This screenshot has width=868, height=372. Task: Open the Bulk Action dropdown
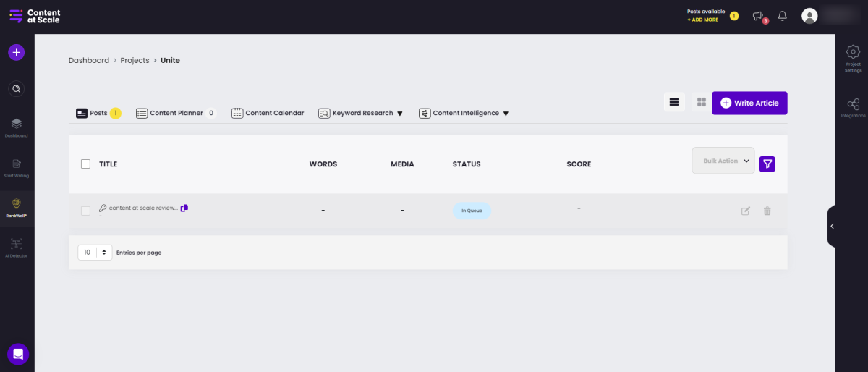[723, 161]
